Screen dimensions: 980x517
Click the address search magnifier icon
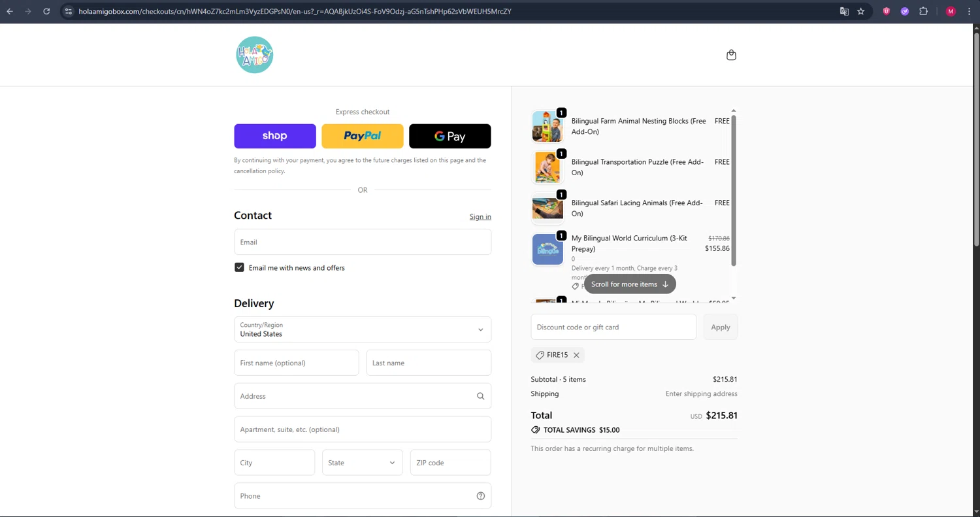(x=481, y=396)
